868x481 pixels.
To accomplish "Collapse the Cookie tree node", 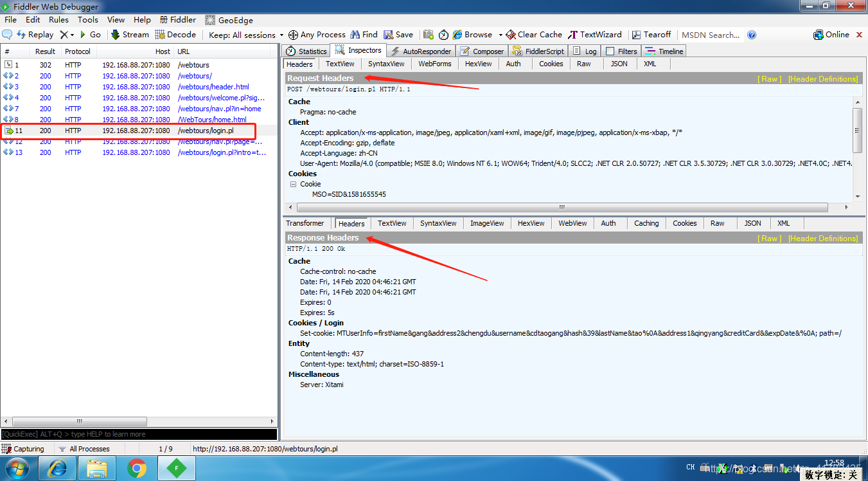I will (293, 184).
